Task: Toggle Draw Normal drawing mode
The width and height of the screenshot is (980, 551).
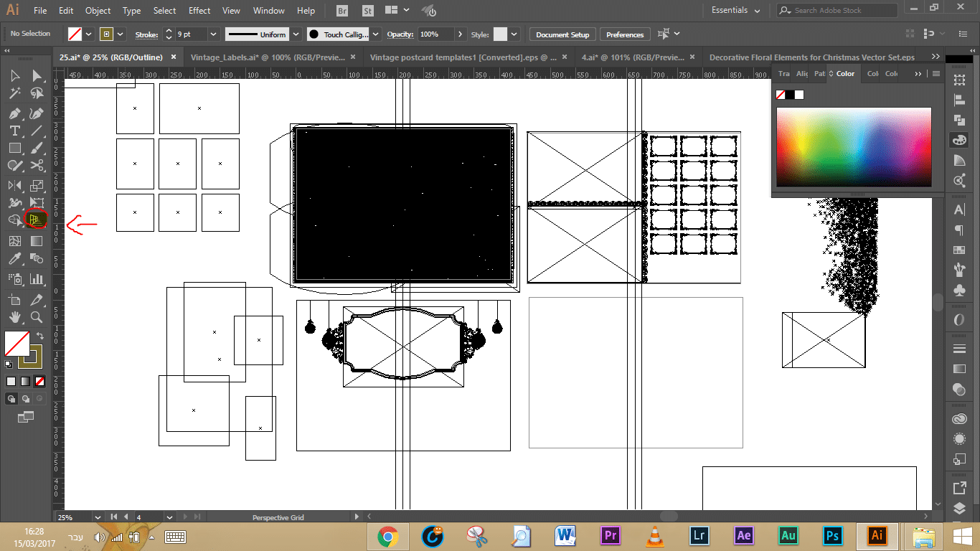Action: pyautogui.click(x=11, y=398)
